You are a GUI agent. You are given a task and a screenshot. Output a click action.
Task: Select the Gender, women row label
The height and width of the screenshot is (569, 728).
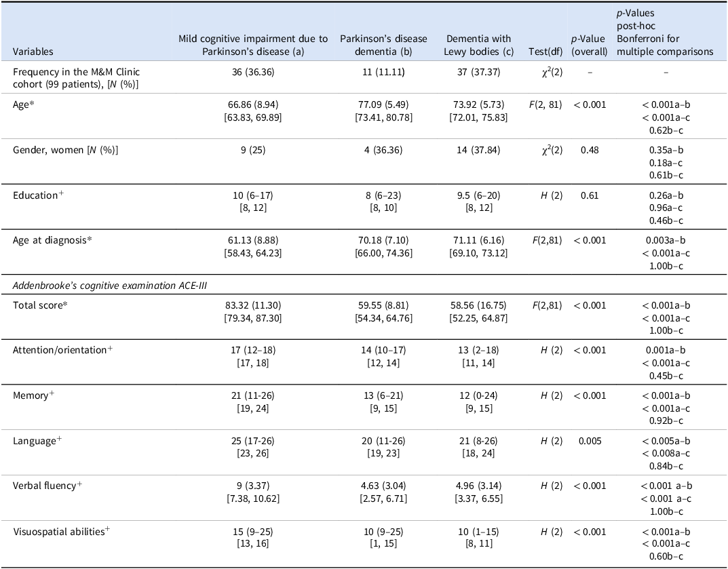tap(65, 150)
